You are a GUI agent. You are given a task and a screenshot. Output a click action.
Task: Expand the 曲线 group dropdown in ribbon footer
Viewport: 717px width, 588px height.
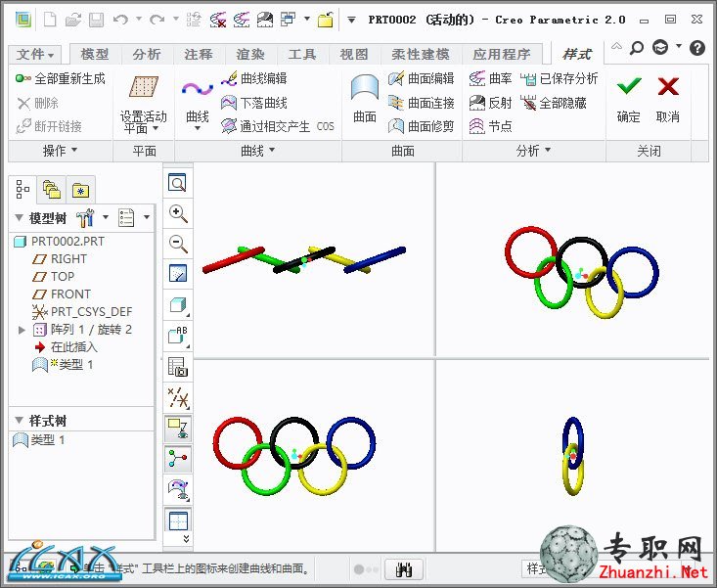(x=258, y=151)
